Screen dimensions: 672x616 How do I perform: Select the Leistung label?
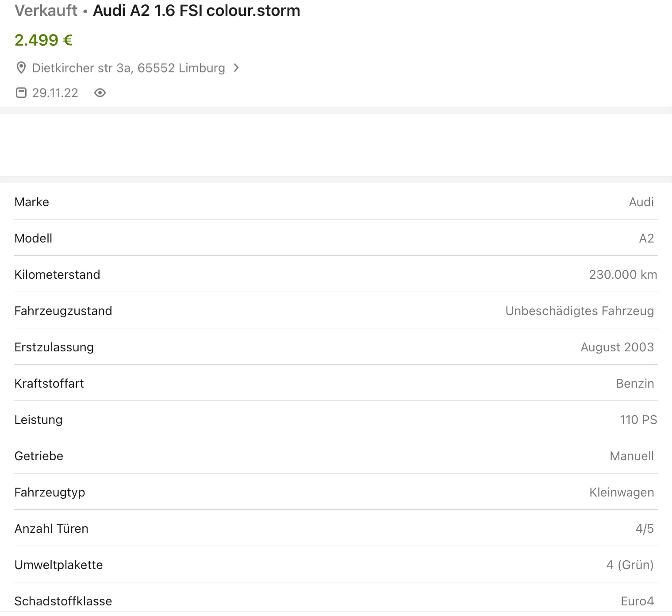[38, 420]
